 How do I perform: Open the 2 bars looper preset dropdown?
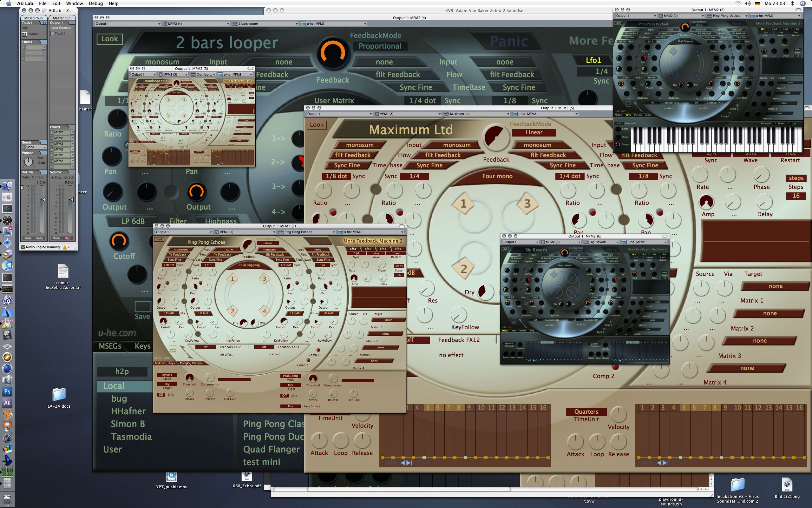click(265, 23)
